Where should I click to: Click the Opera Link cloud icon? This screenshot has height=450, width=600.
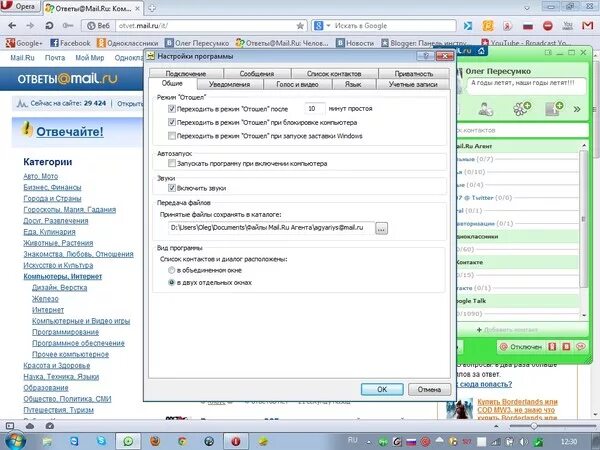30,426
